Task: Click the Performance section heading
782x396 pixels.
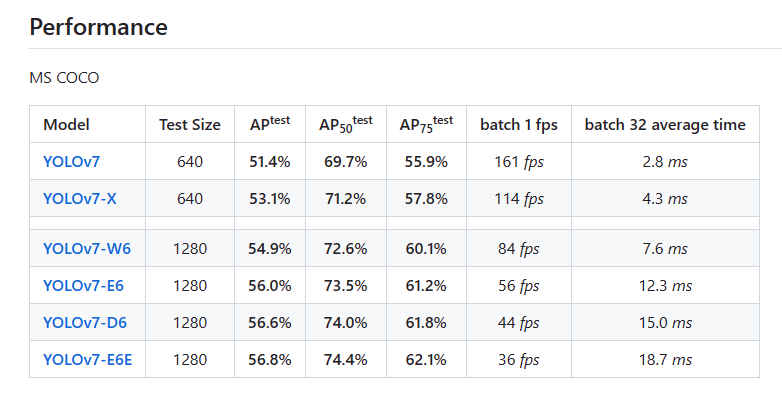Action: [x=98, y=26]
